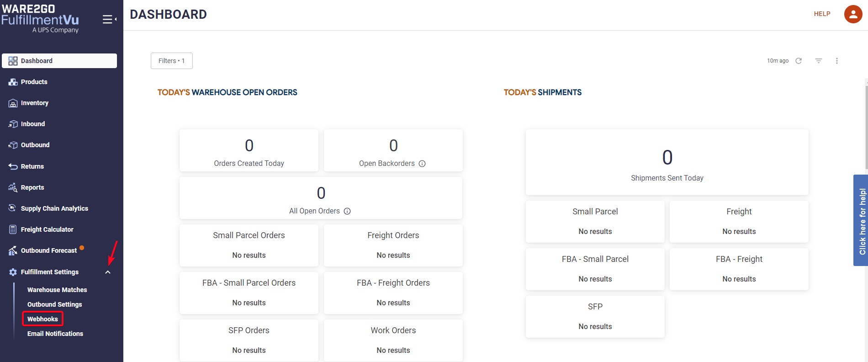868x362 pixels.
Task: Click the user account avatar icon
Action: (852, 14)
